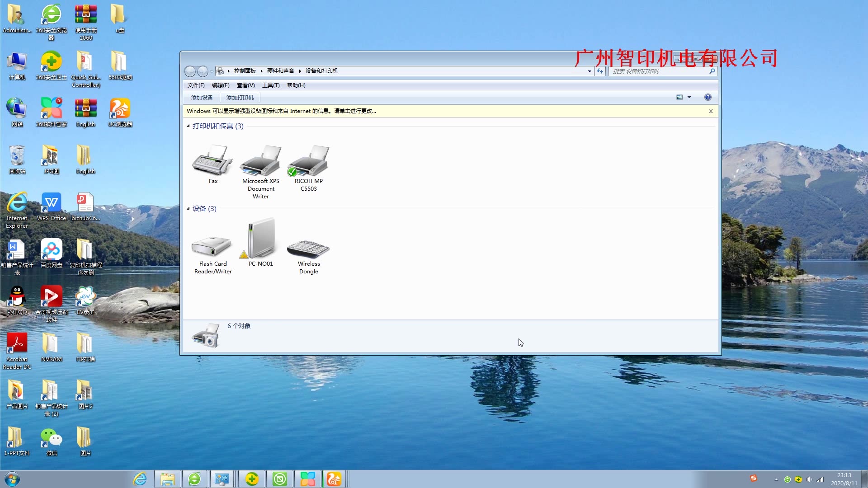
Task: Open UC browser from the taskbar
Action: pos(334,479)
